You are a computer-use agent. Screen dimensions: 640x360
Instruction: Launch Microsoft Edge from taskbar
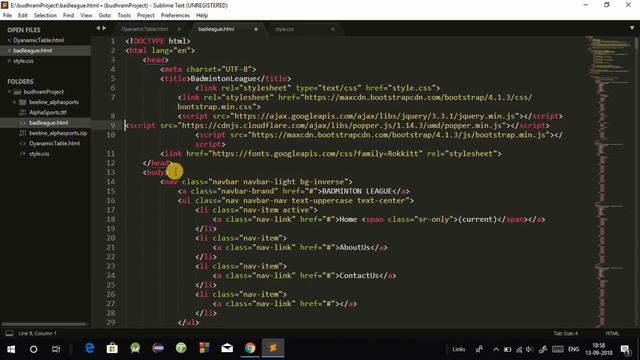89,348
